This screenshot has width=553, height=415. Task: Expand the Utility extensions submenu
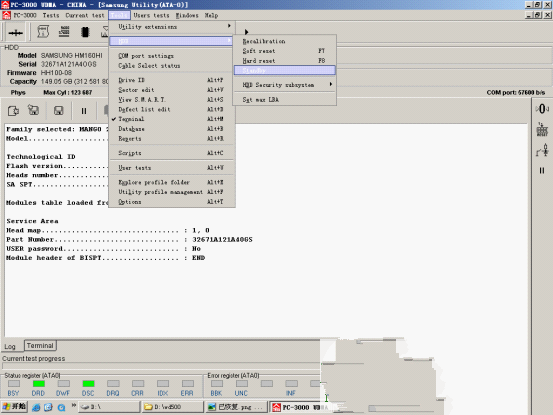click(x=172, y=27)
